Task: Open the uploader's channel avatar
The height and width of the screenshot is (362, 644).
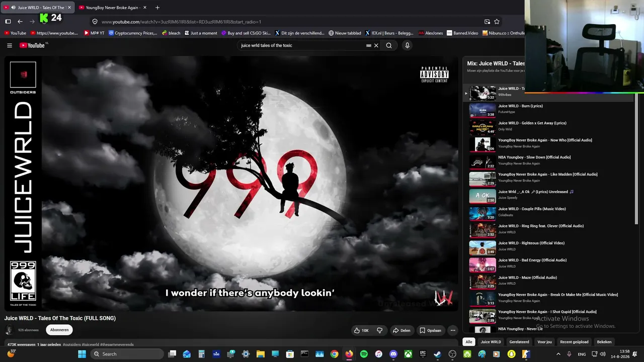Action: [9, 330]
